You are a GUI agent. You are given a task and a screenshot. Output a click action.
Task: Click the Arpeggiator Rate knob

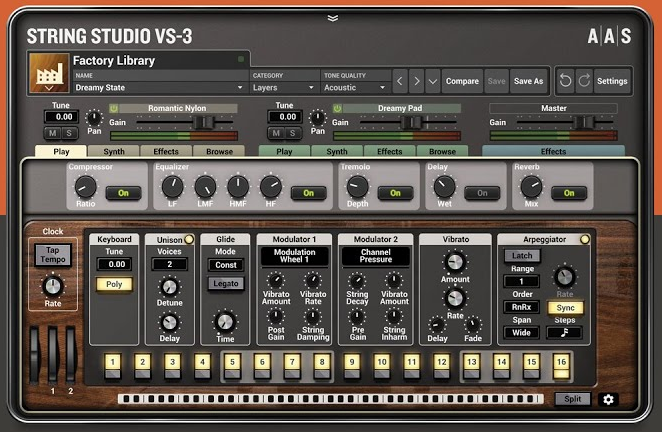click(564, 277)
